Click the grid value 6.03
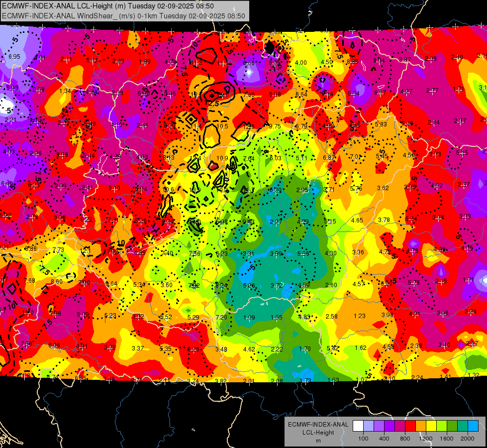 point(276,158)
